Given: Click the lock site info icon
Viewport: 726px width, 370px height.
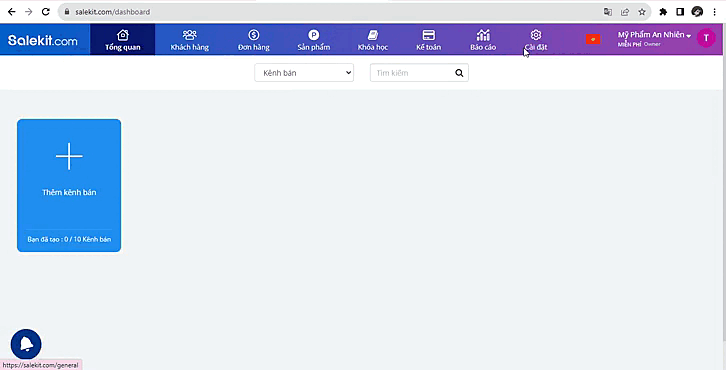Looking at the screenshot, I should point(67,12).
